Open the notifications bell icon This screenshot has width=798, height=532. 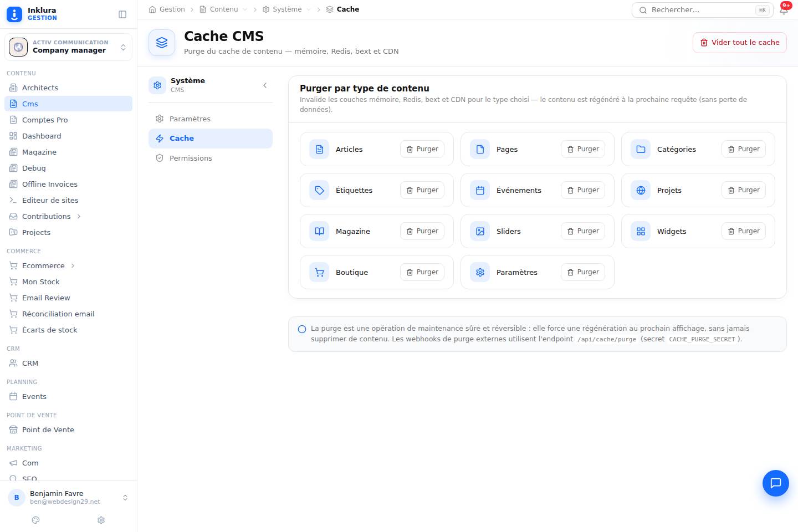pos(784,10)
